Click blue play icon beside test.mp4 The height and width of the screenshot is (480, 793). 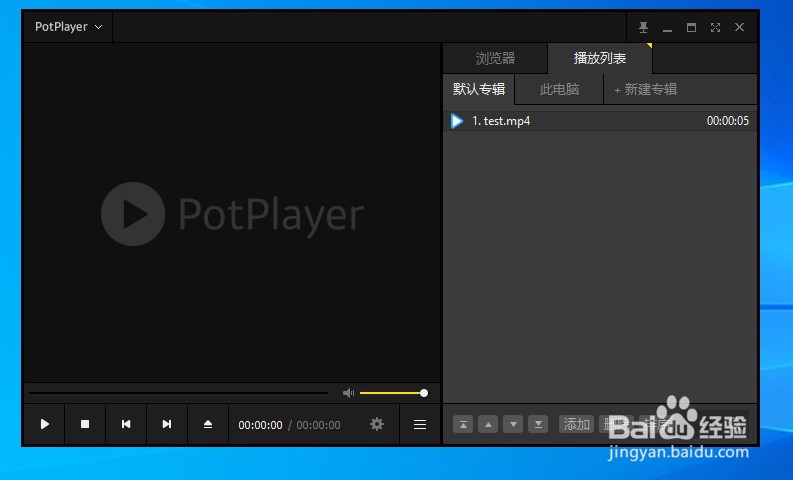457,121
